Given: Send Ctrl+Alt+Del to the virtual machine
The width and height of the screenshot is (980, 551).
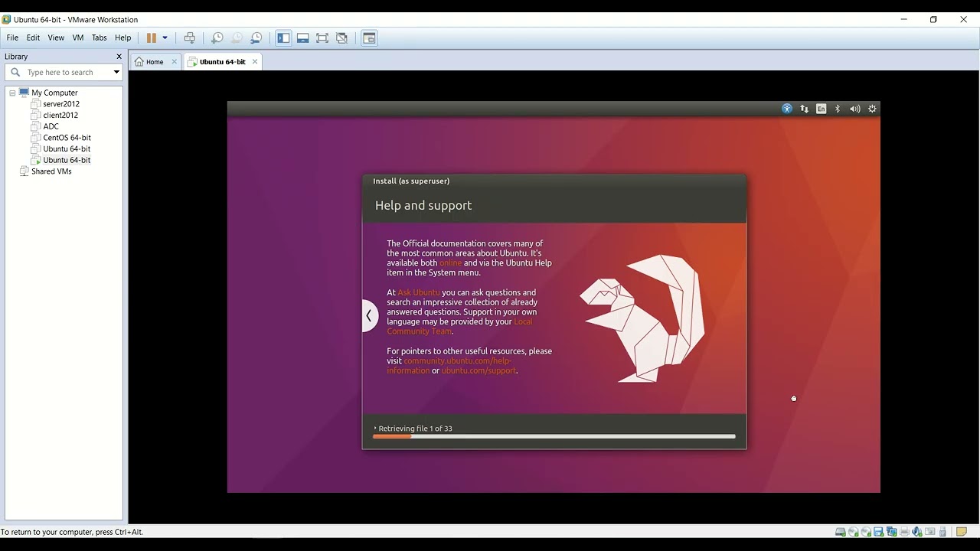Looking at the screenshot, I should (189, 37).
